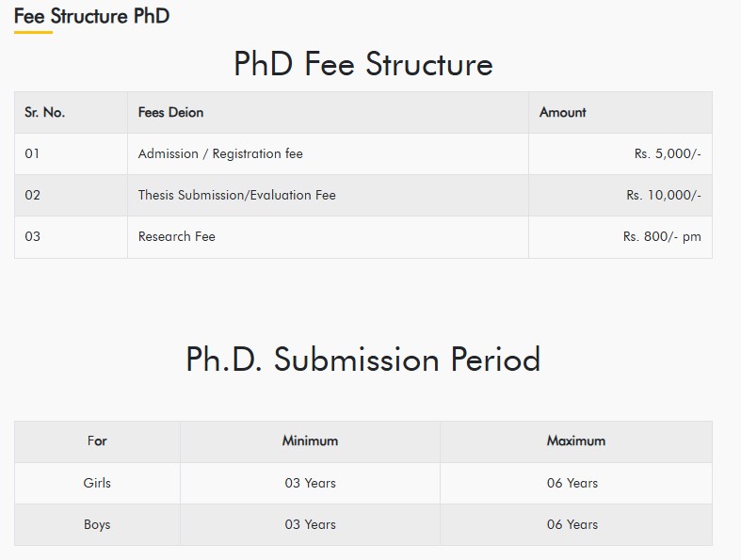Click the Fee Structure PhD heading
The image size is (741, 560).
(x=91, y=16)
